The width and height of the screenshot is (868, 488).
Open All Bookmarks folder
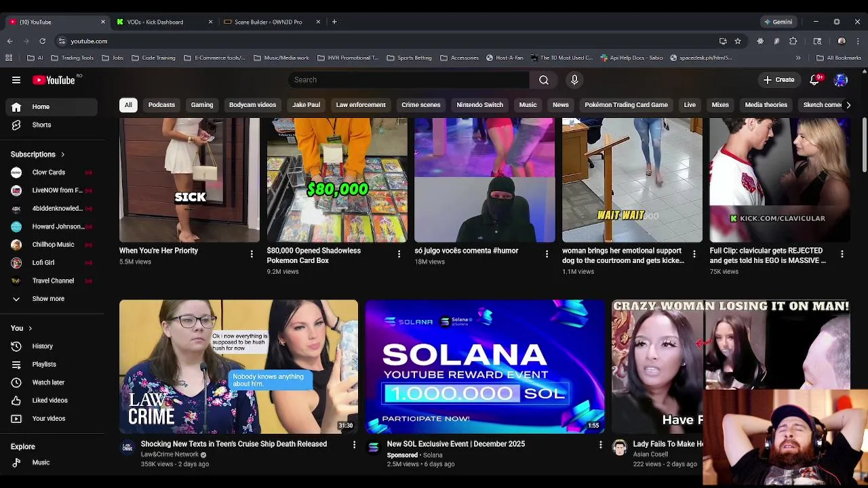pyautogui.click(x=839, y=58)
